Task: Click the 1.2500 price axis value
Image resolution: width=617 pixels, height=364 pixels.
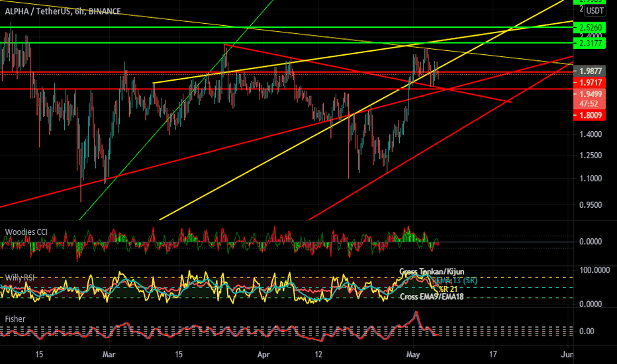Action: pyautogui.click(x=591, y=156)
